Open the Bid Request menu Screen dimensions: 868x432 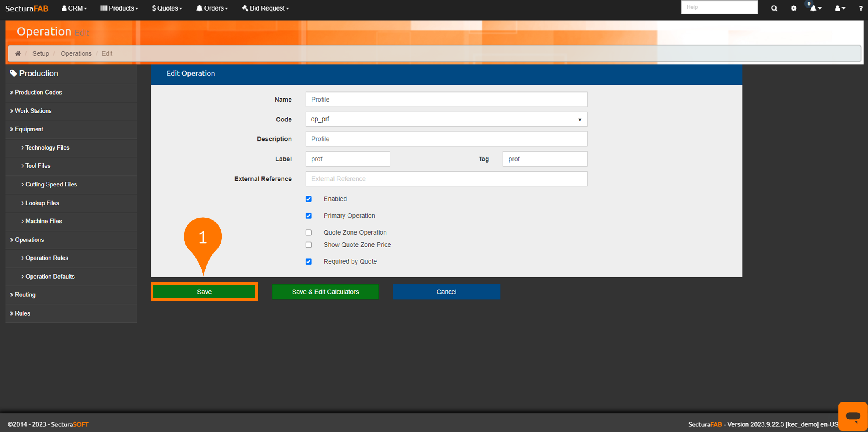(x=265, y=8)
